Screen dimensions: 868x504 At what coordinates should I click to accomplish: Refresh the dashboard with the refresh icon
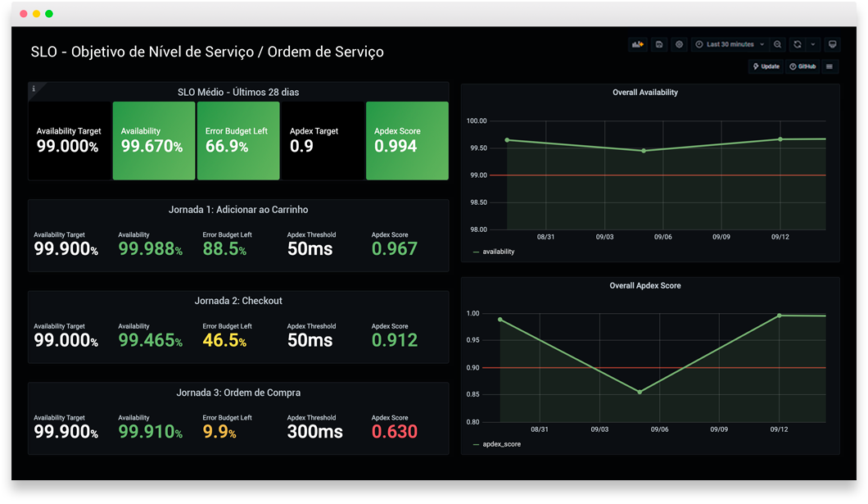(x=797, y=44)
